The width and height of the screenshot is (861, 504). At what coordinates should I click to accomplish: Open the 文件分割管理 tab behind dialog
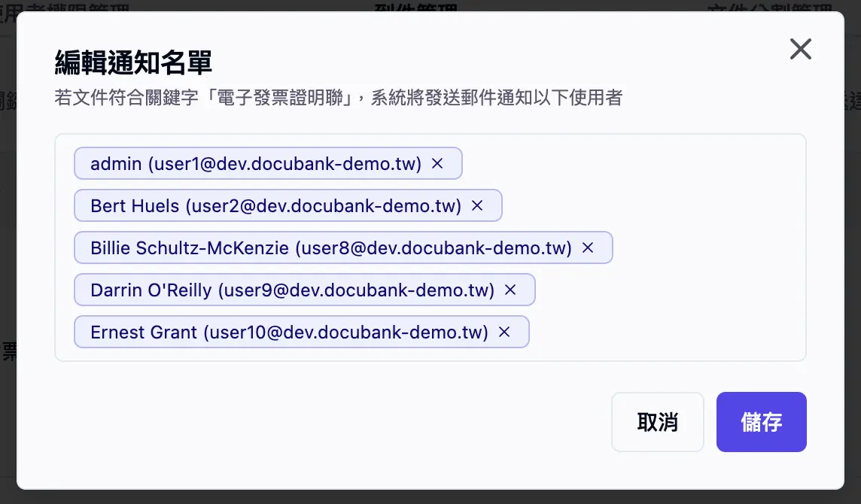pyautogui.click(x=760, y=8)
